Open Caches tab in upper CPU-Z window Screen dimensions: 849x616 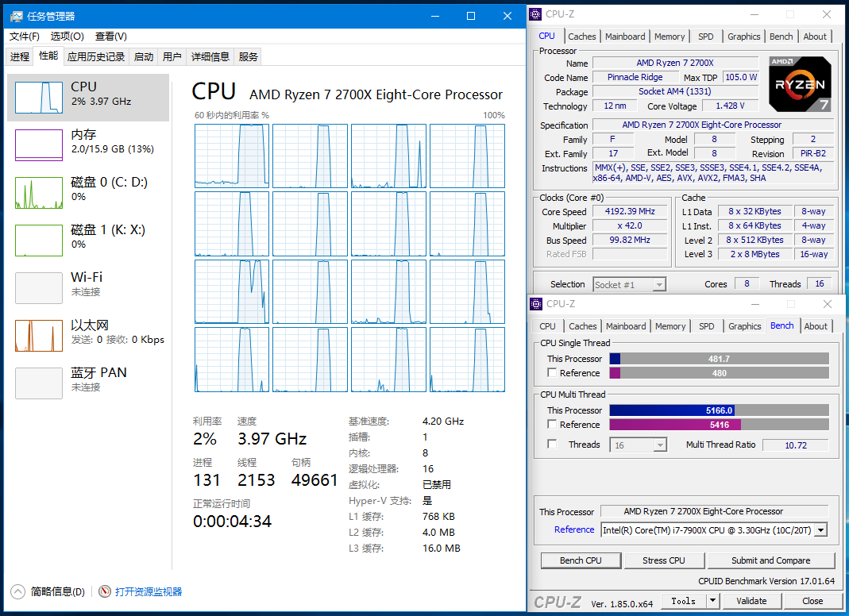pyautogui.click(x=582, y=37)
